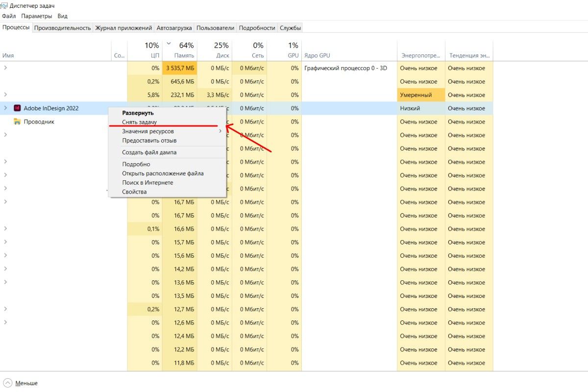The height and width of the screenshot is (392, 588).
Task: Switch to the Службы tab
Action: coord(290,28)
